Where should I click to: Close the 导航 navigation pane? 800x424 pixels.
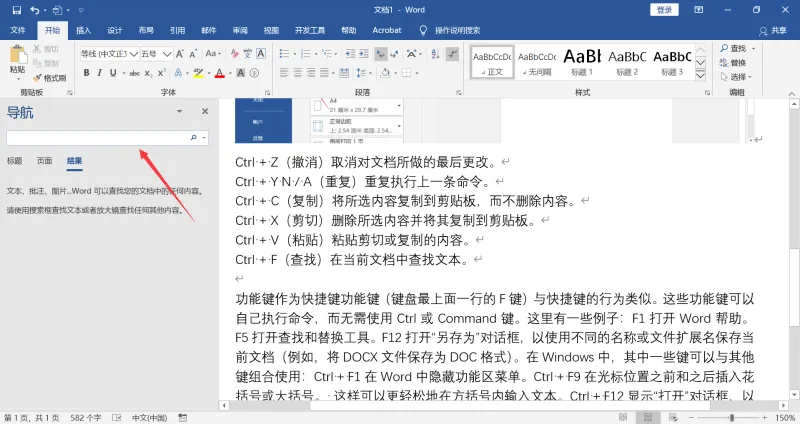(205, 111)
